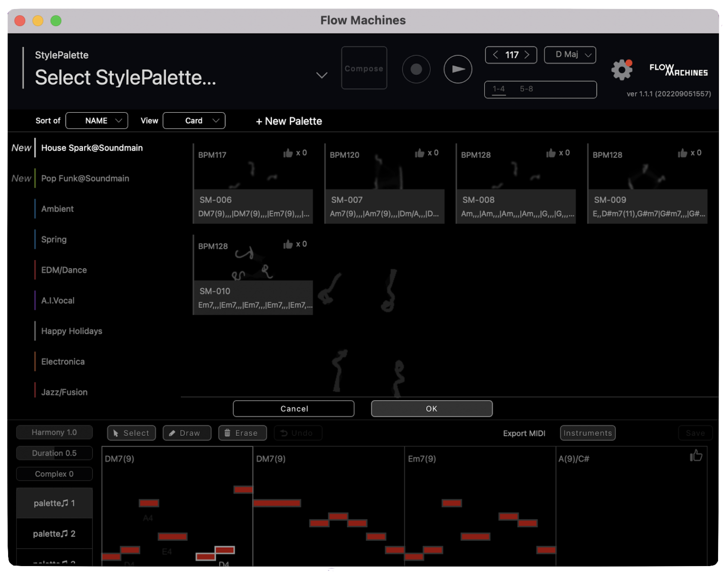Open the D Maj key dropdown
728x576 pixels.
click(x=570, y=55)
